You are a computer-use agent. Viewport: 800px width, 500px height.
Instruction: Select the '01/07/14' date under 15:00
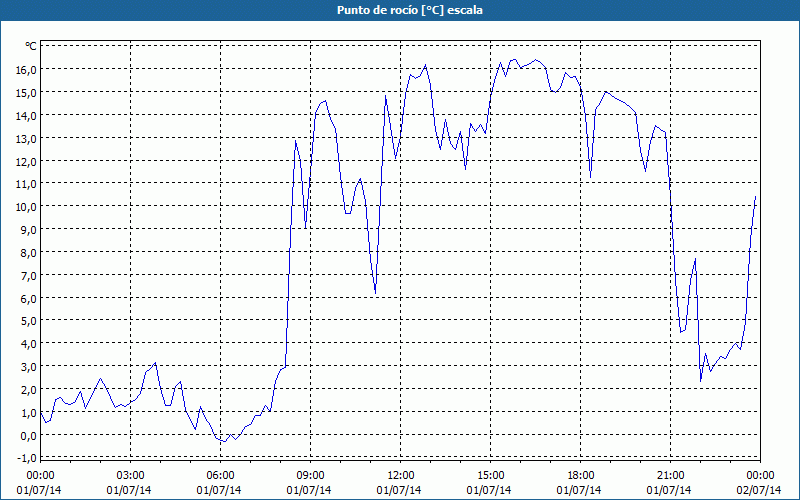(489, 490)
